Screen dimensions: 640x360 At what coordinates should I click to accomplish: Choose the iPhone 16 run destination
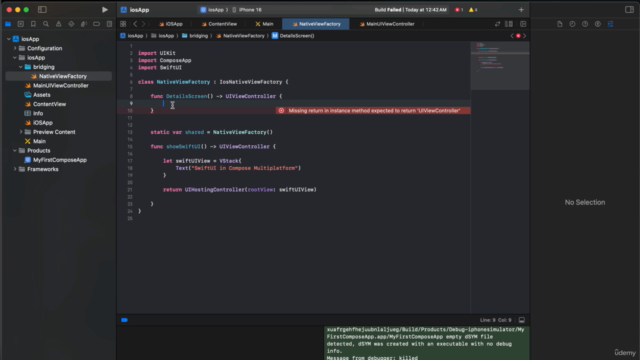[x=247, y=10]
